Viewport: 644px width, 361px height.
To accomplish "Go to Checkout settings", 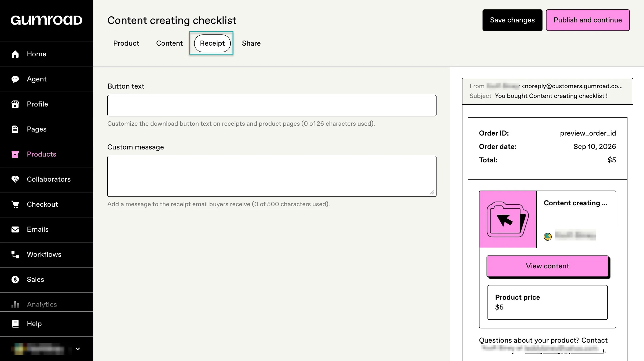I will click(x=46, y=204).
